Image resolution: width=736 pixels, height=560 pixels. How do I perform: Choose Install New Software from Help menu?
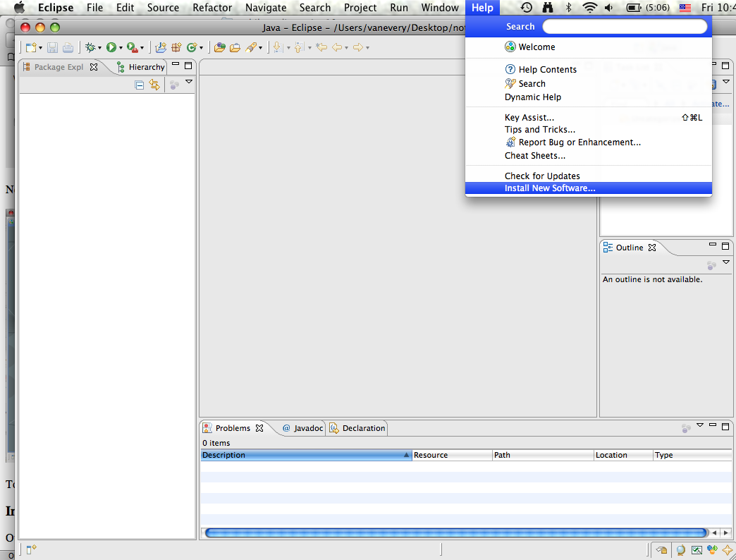click(x=589, y=188)
